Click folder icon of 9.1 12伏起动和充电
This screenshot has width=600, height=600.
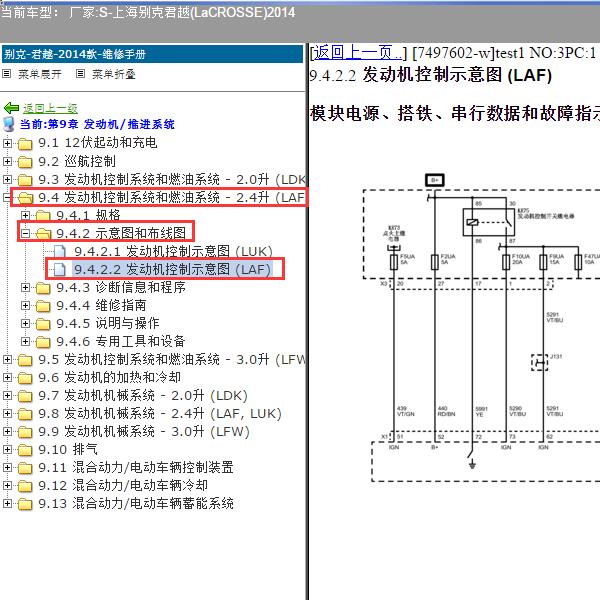[x=25, y=143]
